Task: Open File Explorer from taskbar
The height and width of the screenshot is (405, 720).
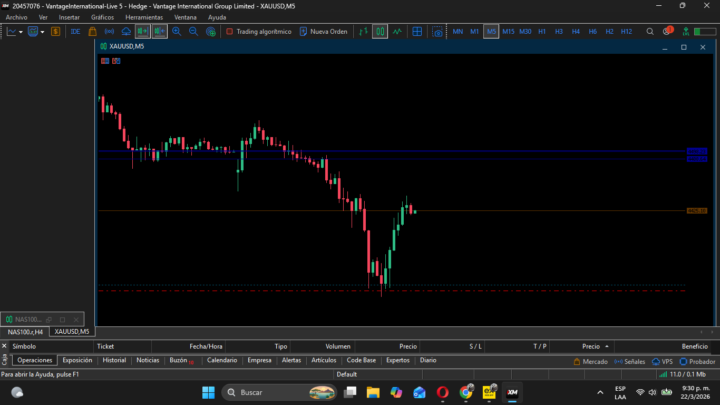Action: pyautogui.click(x=373, y=392)
